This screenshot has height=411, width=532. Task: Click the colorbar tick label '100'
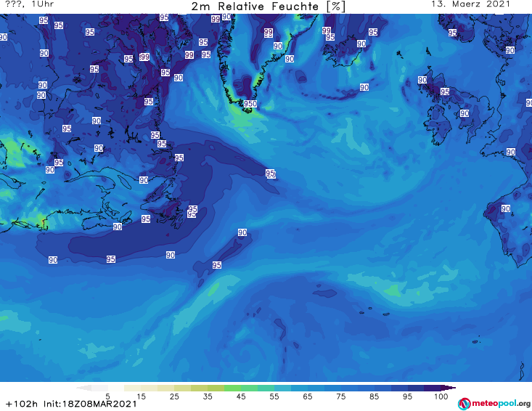pyautogui.click(x=441, y=396)
